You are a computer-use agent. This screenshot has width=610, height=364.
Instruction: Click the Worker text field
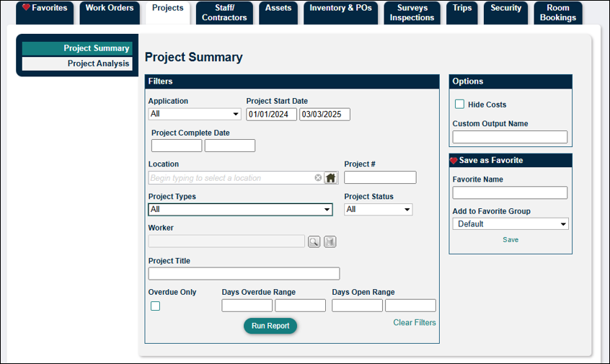point(226,241)
